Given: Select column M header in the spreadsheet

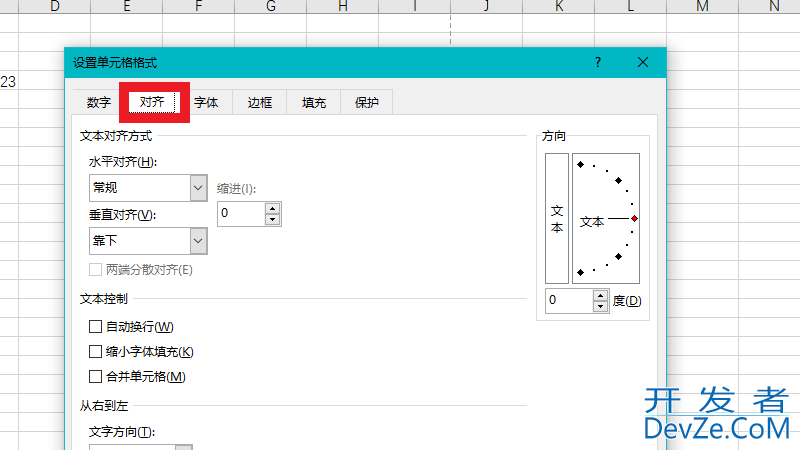Looking at the screenshot, I should tap(703, 6).
